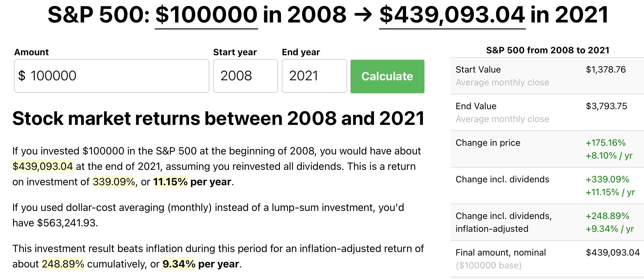Click the 'Stock market returns between 2008 and 2021' heading
Image resolution: width=644 pixels, height=279 pixels.
pyautogui.click(x=218, y=118)
